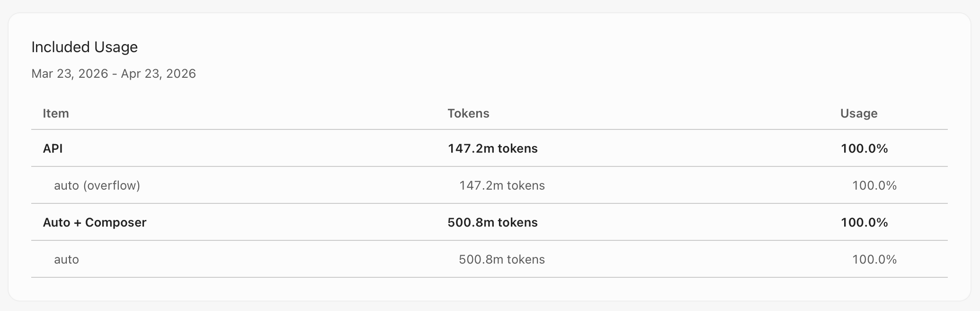Select the Apr 23, 2026 end date
The height and width of the screenshot is (311, 980).
click(x=158, y=73)
